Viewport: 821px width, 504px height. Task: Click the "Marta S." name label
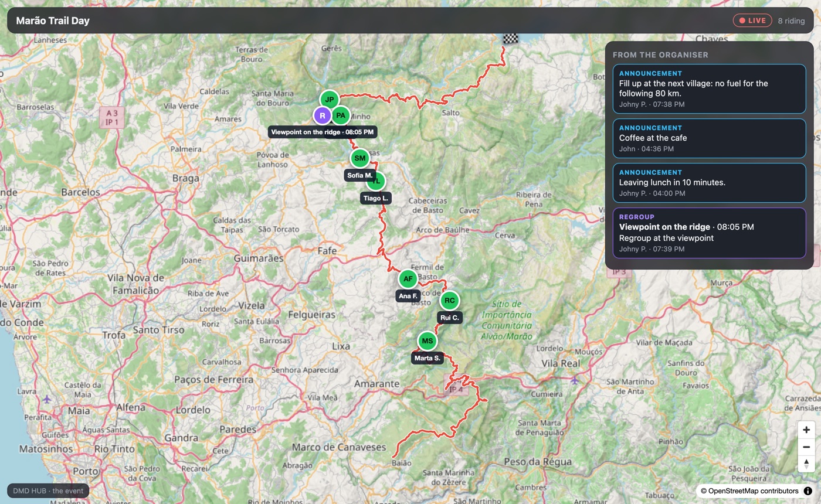point(428,358)
